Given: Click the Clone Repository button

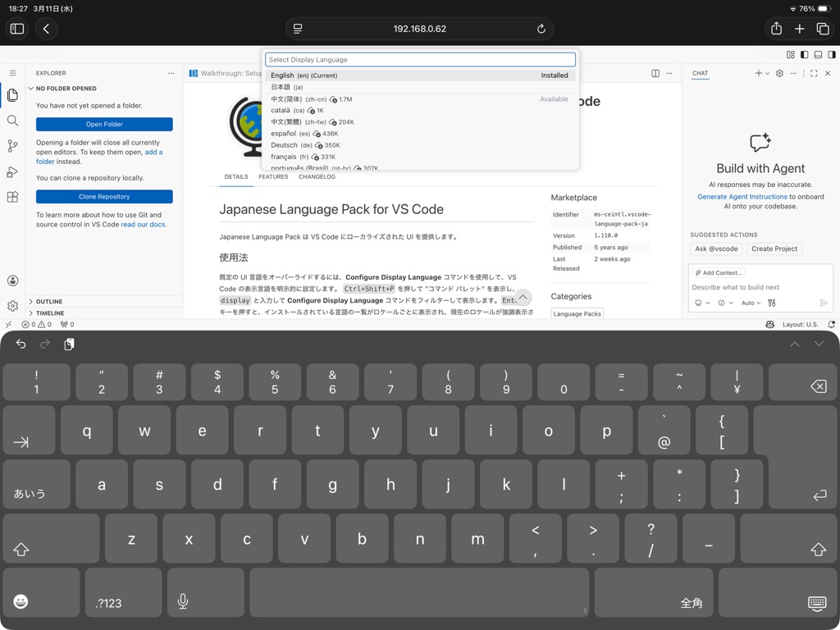Looking at the screenshot, I should click(104, 197).
